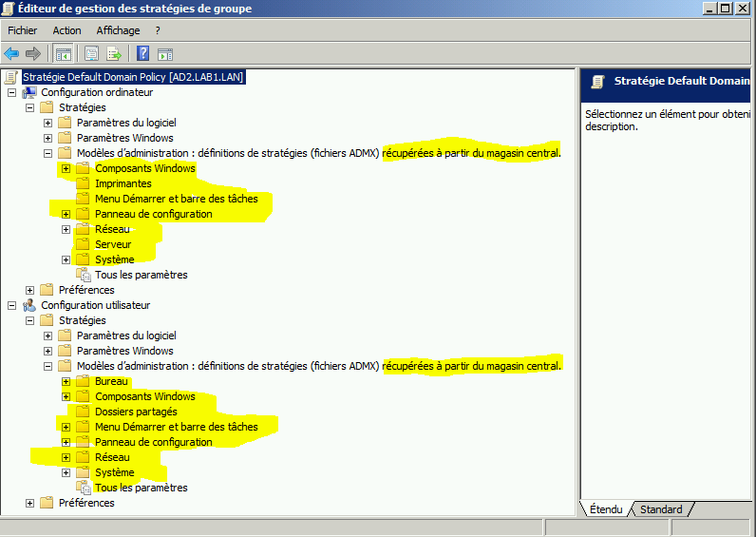Click the settings icon of user Tous les paramètres
Viewport: 756px width, 537px height.
(x=84, y=488)
